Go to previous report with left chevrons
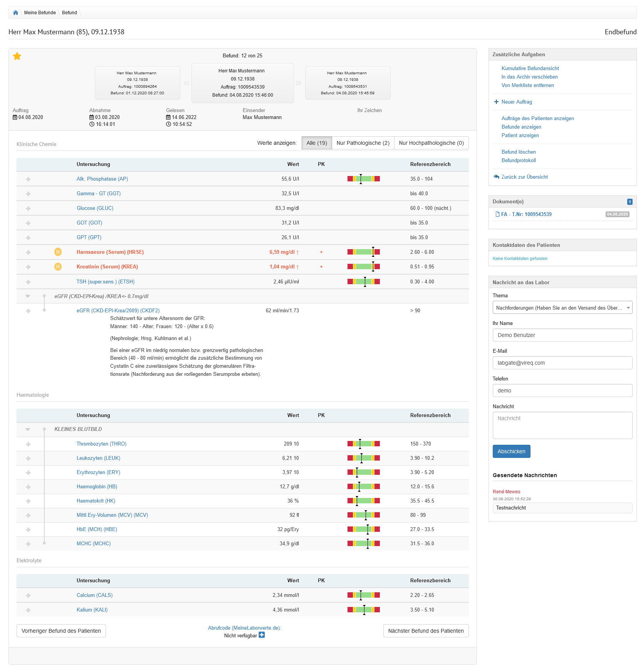Image resolution: width=643 pixels, height=672 pixels. pos(186,83)
